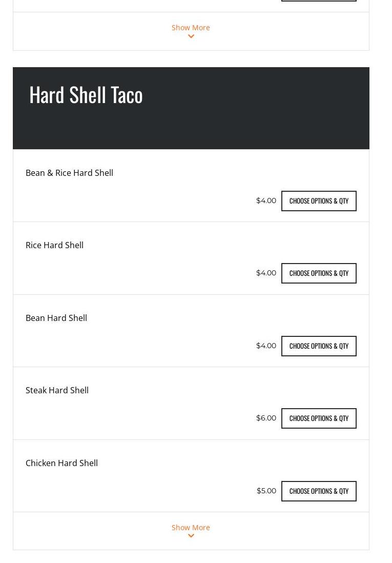Screen dimensions: 392x563
Task: Click the $4.00 price of Bean & Rice Hard Shell
Action: tap(266, 200)
